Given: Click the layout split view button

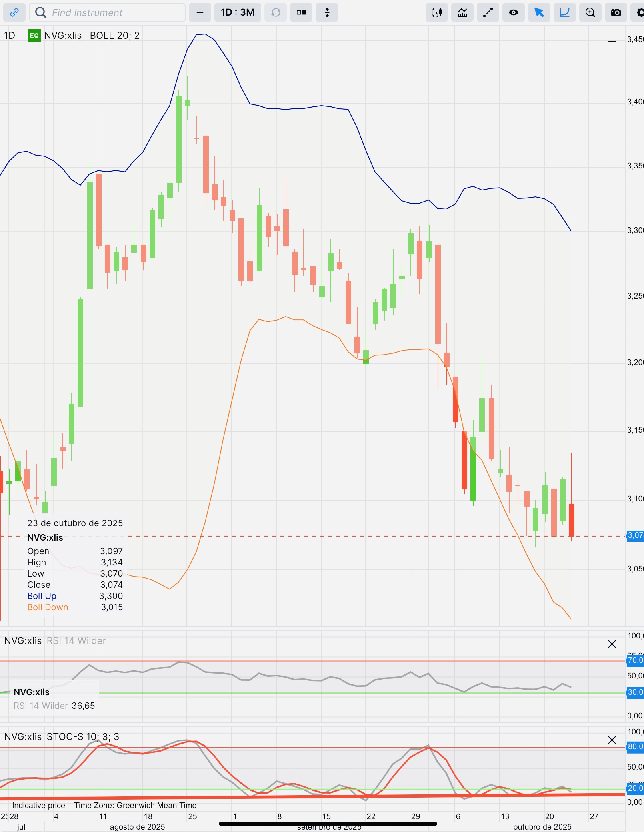Looking at the screenshot, I should click(301, 12).
